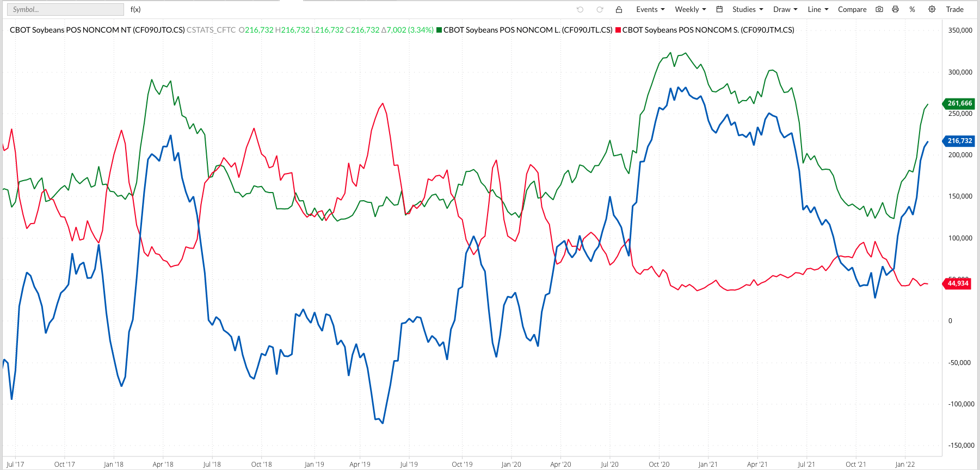980x470 pixels.
Task: Click the Oct '20 x-axis label
Action: point(659,464)
